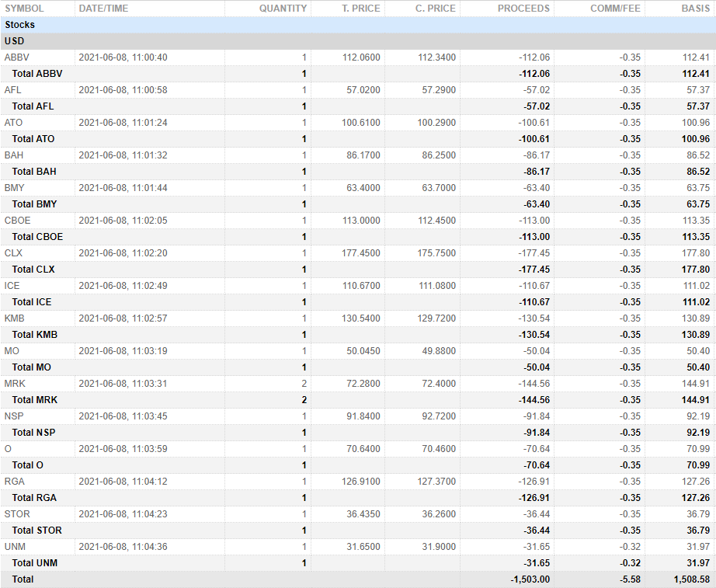Select KMB trade price 130.5400

(361, 318)
